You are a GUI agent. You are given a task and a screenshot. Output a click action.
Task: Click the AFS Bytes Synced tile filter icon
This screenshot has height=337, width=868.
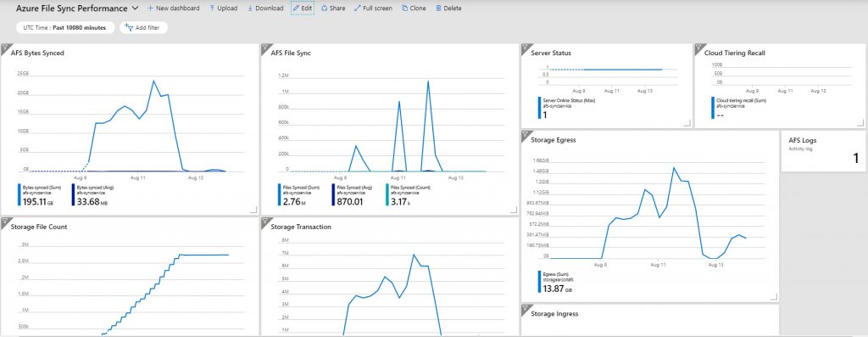[4, 48]
